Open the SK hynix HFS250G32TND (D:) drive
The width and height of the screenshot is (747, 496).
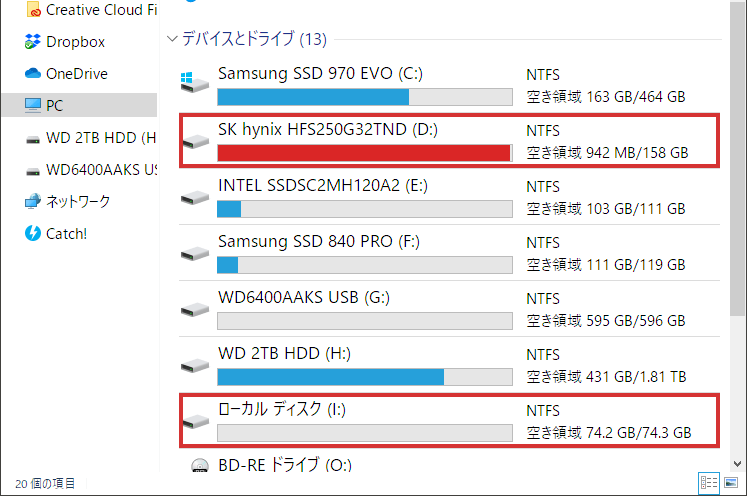click(449, 141)
